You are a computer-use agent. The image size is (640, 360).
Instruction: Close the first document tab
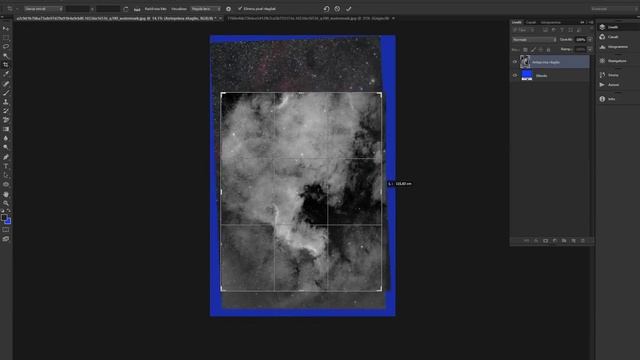220,18
